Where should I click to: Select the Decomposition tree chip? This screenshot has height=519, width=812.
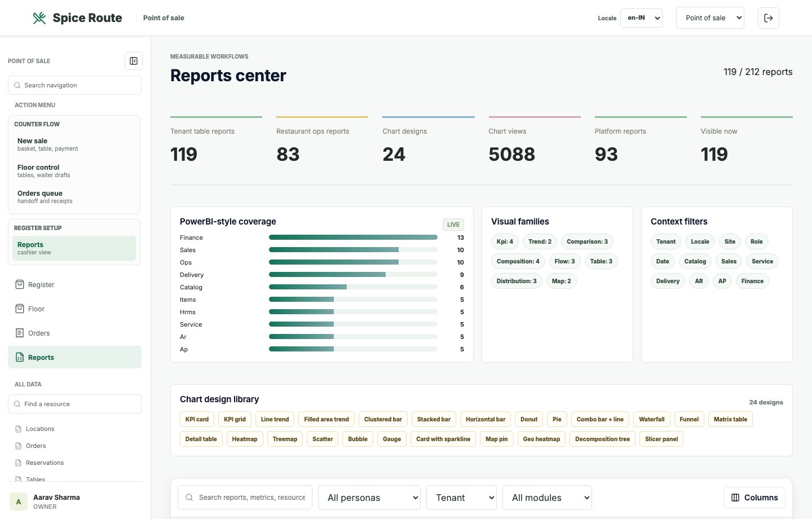tap(602, 439)
